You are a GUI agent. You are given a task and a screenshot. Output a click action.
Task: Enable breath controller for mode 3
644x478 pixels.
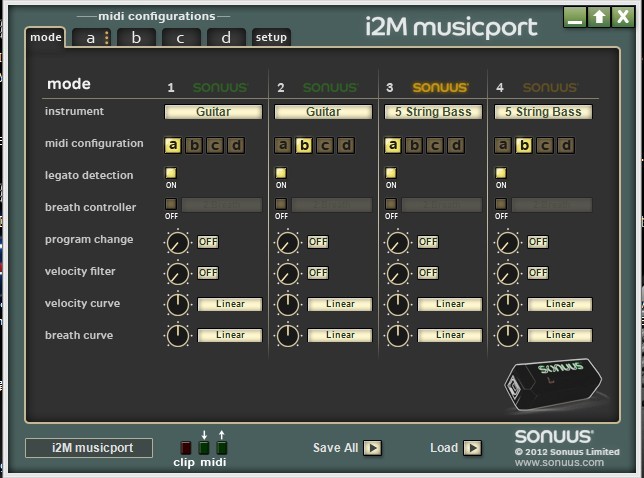tap(391, 204)
